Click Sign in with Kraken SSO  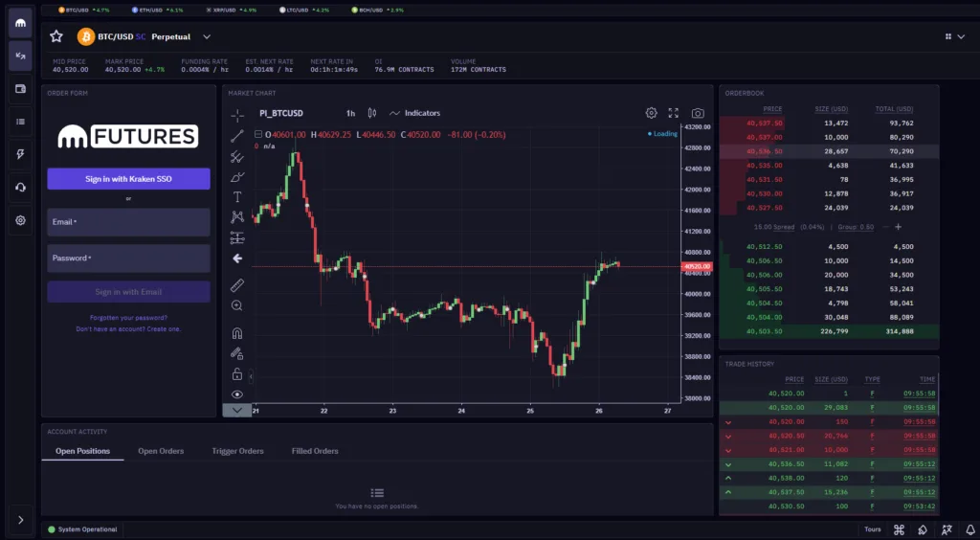129,179
